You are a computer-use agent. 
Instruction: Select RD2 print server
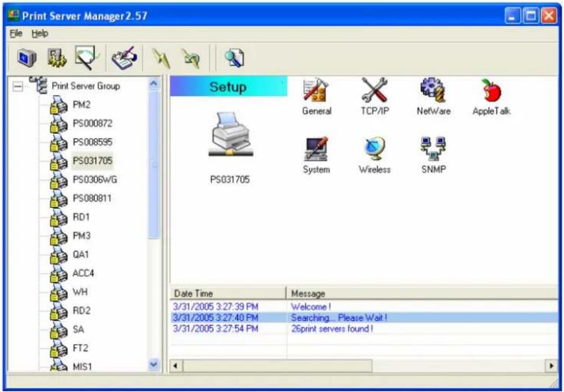click(x=81, y=311)
